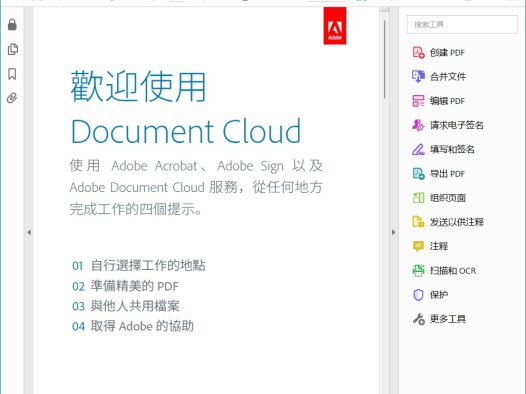The height and width of the screenshot is (394, 526).
Task: Jump to 01 自行選擇工作的地點
Action: pos(139,266)
